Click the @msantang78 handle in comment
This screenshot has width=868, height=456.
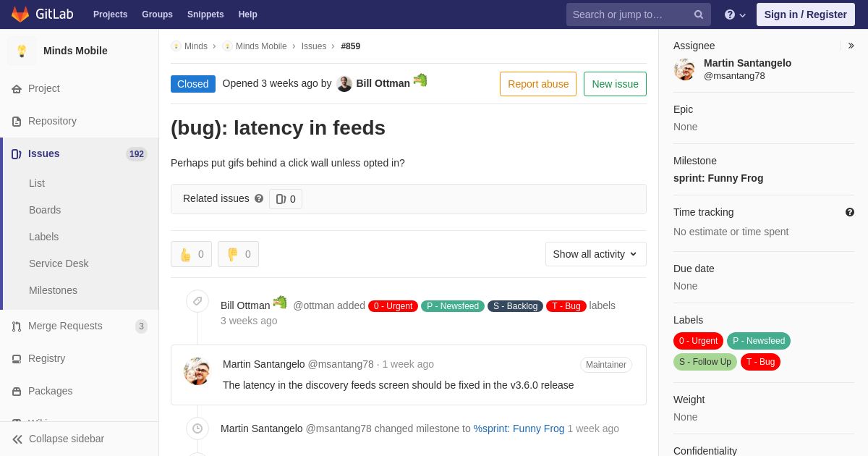tap(341, 364)
